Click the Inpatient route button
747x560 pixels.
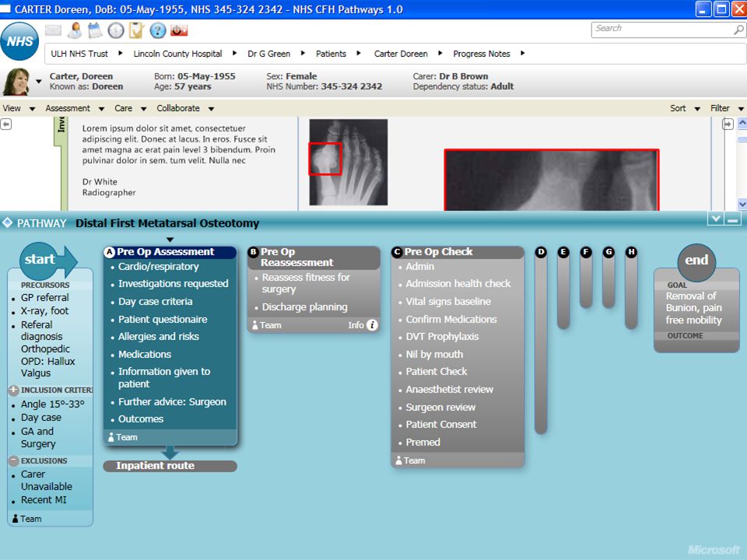[170, 466]
